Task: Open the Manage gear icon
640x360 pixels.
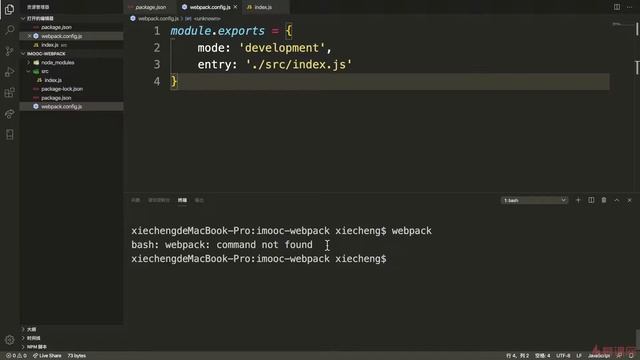Action: point(9,340)
